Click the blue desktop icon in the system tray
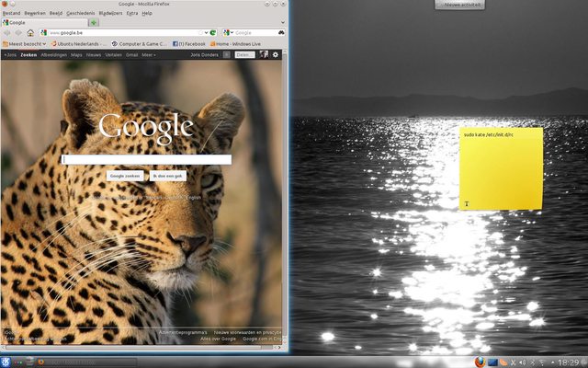The image size is (588, 368). pyautogui.click(x=492, y=362)
